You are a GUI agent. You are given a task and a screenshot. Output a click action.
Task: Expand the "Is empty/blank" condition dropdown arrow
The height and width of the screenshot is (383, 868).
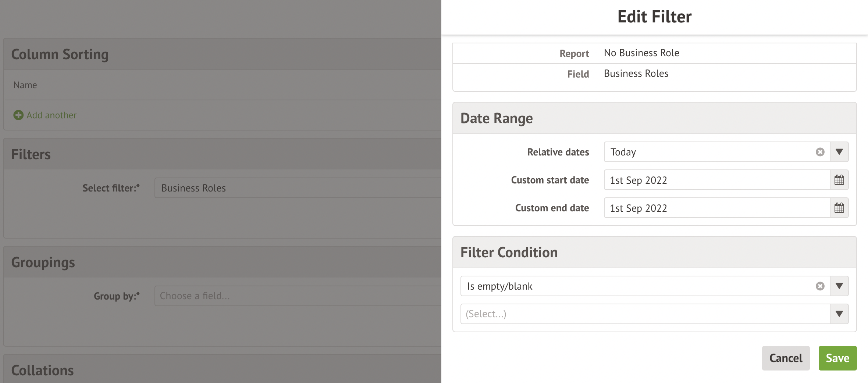tap(839, 286)
